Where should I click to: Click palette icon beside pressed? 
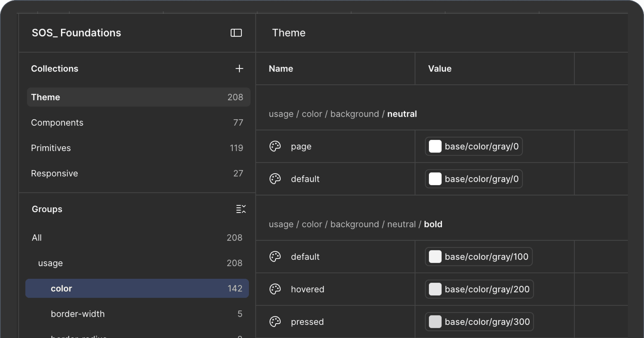pyautogui.click(x=275, y=322)
